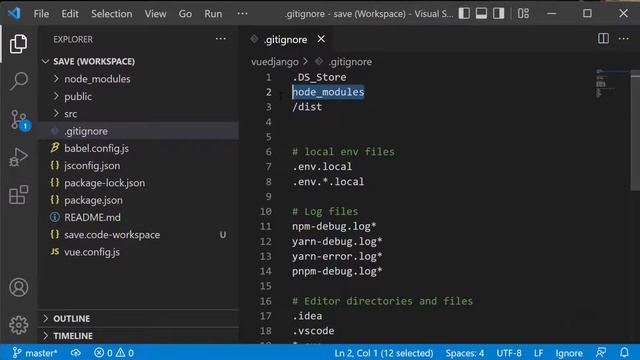Viewport: 640px width, 360px height.
Task: Open the View menu
Action: point(155,14)
